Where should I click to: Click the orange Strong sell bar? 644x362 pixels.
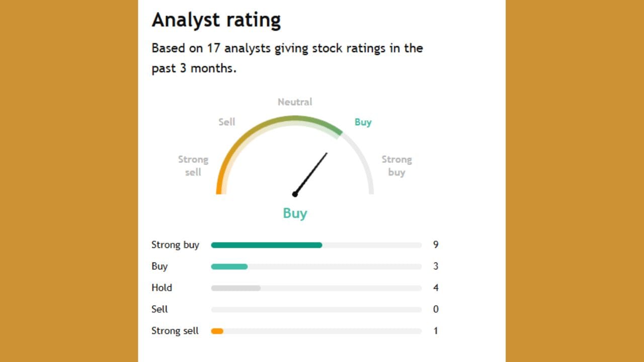[x=217, y=331]
